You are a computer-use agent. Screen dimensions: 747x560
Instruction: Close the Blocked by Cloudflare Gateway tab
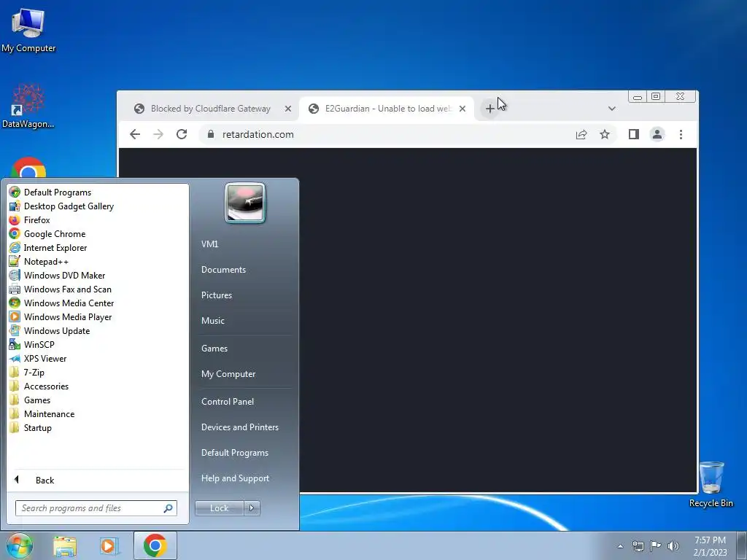287,109
